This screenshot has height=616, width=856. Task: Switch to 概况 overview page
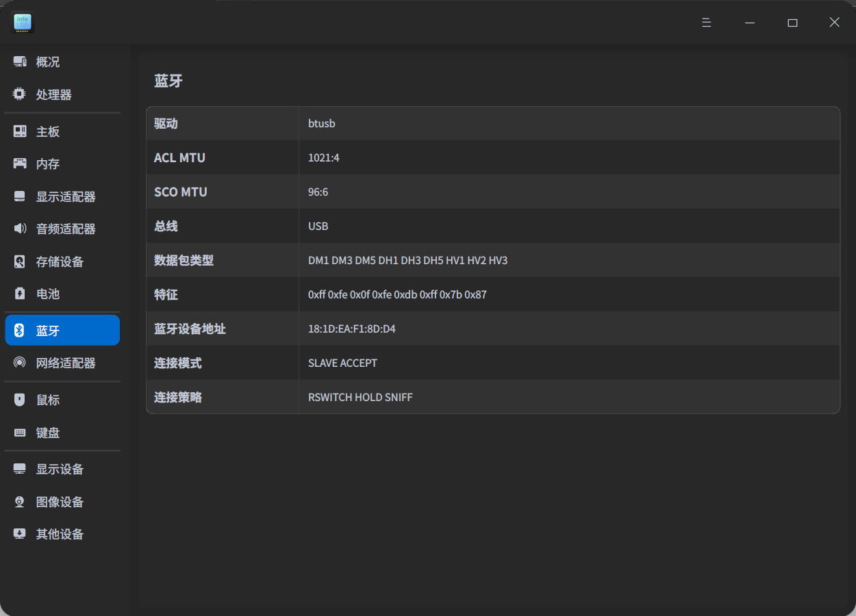coord(48,62)
